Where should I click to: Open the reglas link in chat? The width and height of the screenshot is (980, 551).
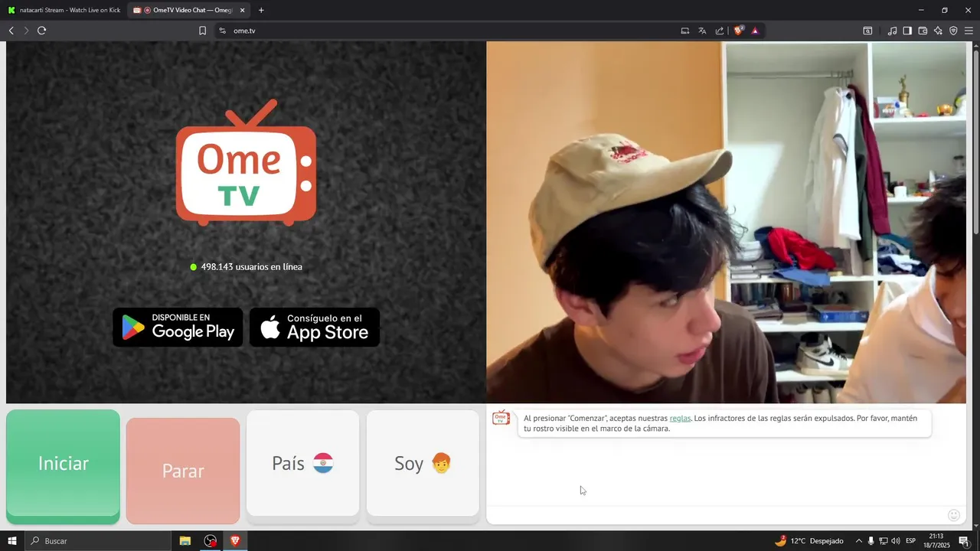click(x=680, y=419)
